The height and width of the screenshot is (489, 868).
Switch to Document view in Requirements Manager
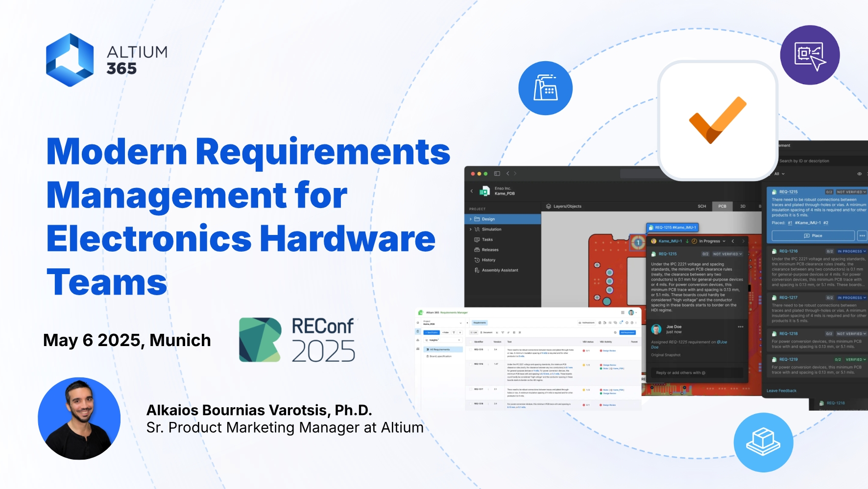coord(486,332)
